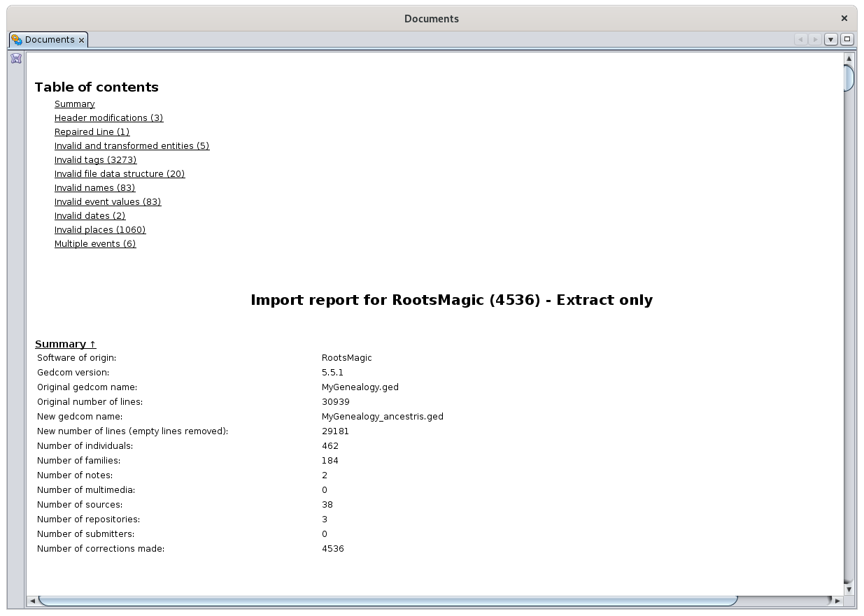Viewport: 864px width, 616px height.
Task: Select the 'MyGenealogy_ancestris.ged' new gedcom name
Action: point(383,417)
